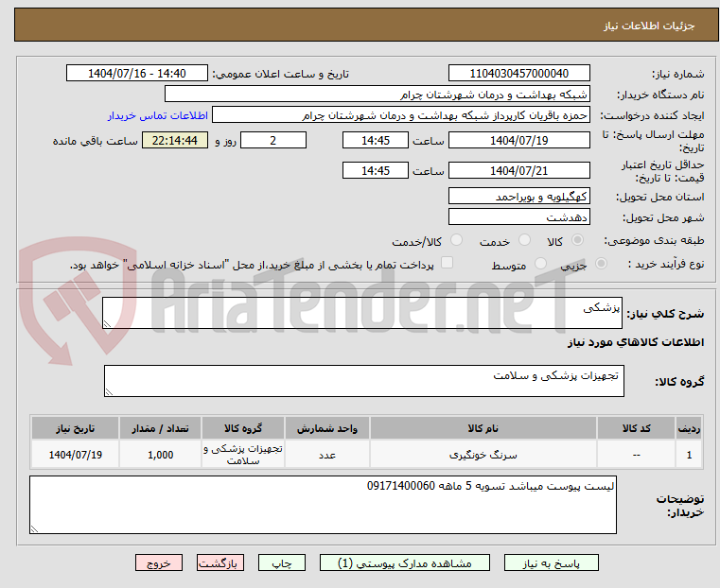Click the quantity cell 1,000
The image size is (720, 588).
point(160,455)
